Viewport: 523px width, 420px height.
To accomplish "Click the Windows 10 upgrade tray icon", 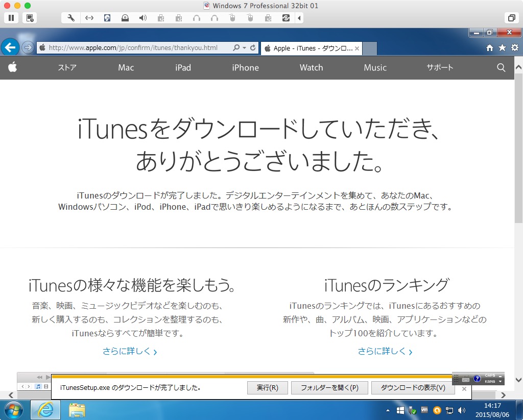I will 400,410.
